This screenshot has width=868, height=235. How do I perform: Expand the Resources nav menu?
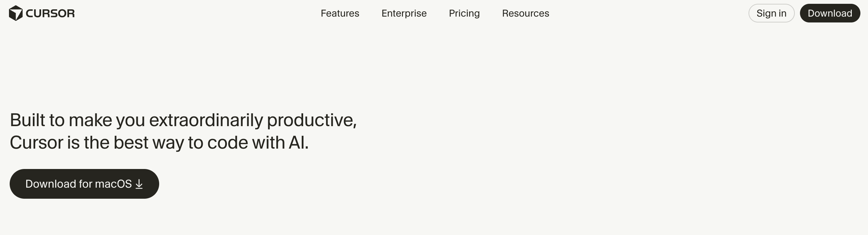pyautogui.click(x=525, y=13)
